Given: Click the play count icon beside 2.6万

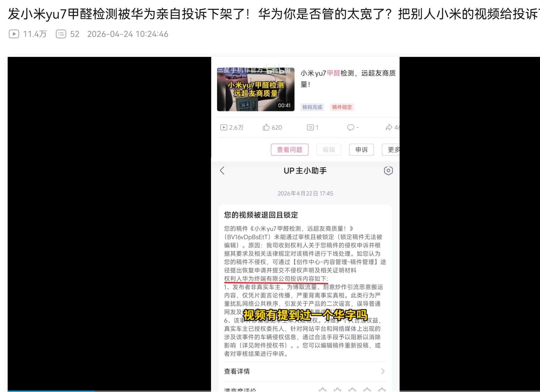Looking at the screenshot, I should tap(224, 127).
